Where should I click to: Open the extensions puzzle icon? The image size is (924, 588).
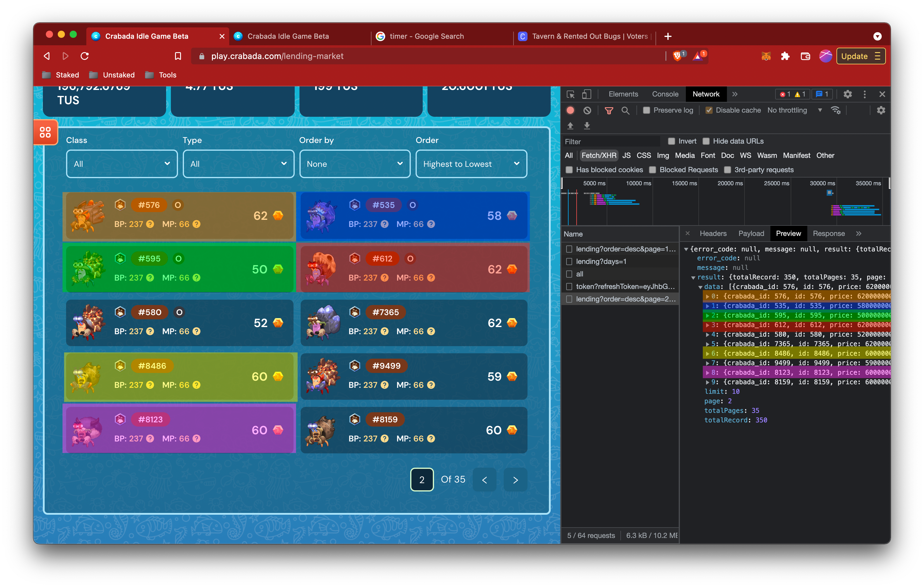coord(785,56)
